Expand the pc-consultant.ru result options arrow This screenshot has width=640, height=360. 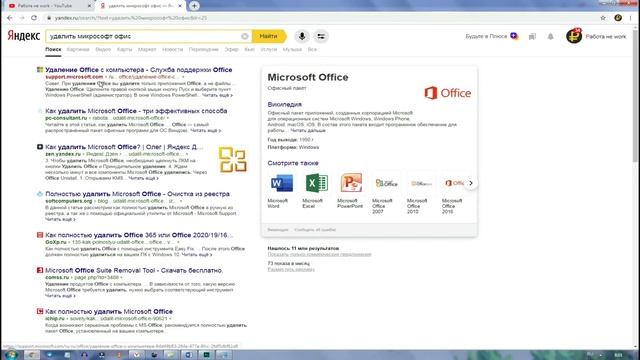(x=168, y=118)
